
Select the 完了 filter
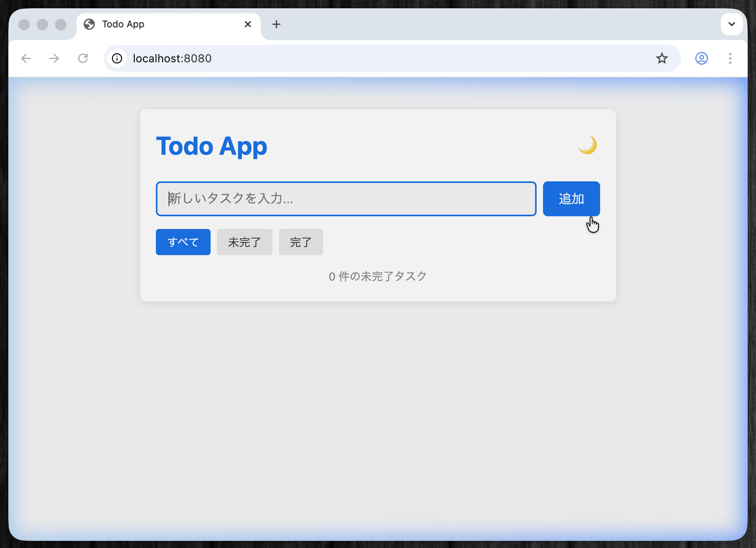click(x=301, y=242)
